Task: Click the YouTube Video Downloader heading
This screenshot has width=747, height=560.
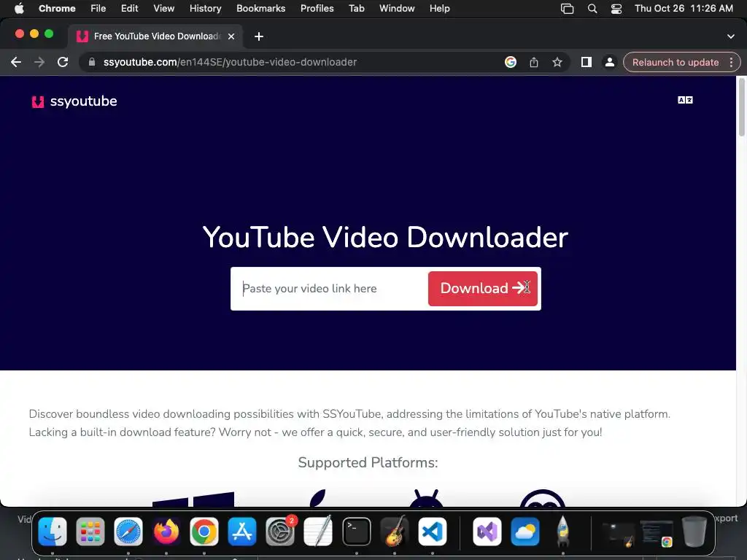Action: point(385,237)
